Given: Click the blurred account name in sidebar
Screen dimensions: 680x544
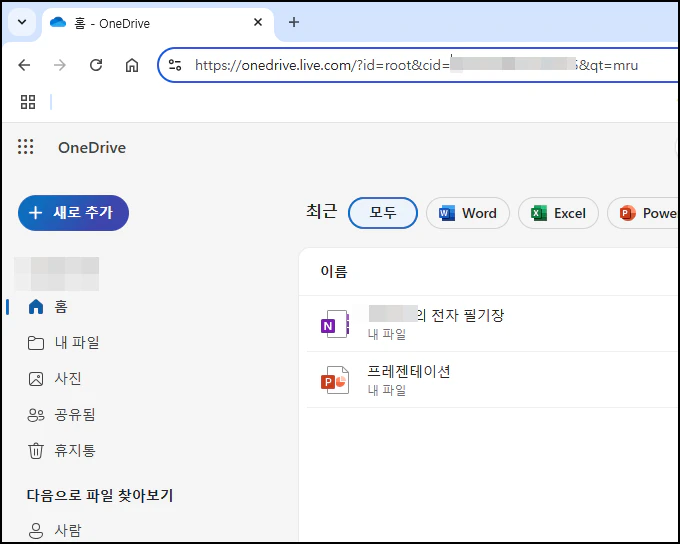Looking at the screenshot, I should (56, 274).
